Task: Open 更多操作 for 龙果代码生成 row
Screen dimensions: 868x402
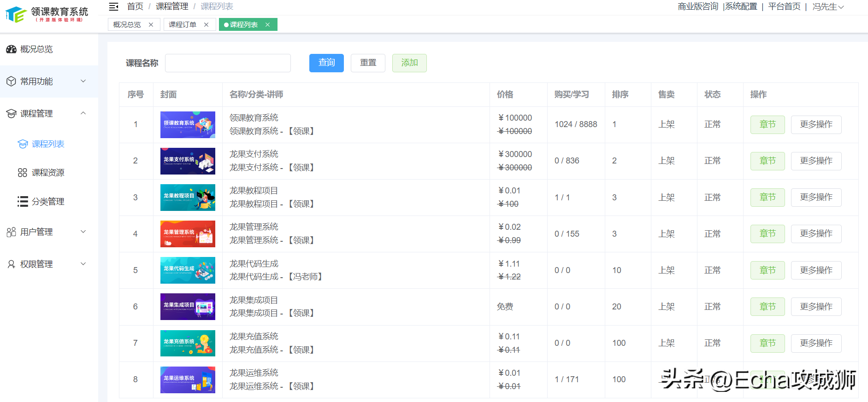Action: tap(816, 270)
